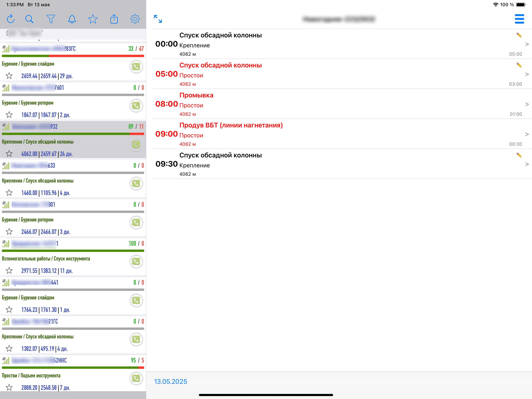Star the well with depth 2466.07
This screenshot has height=399, width=532.
click(9, 232)
